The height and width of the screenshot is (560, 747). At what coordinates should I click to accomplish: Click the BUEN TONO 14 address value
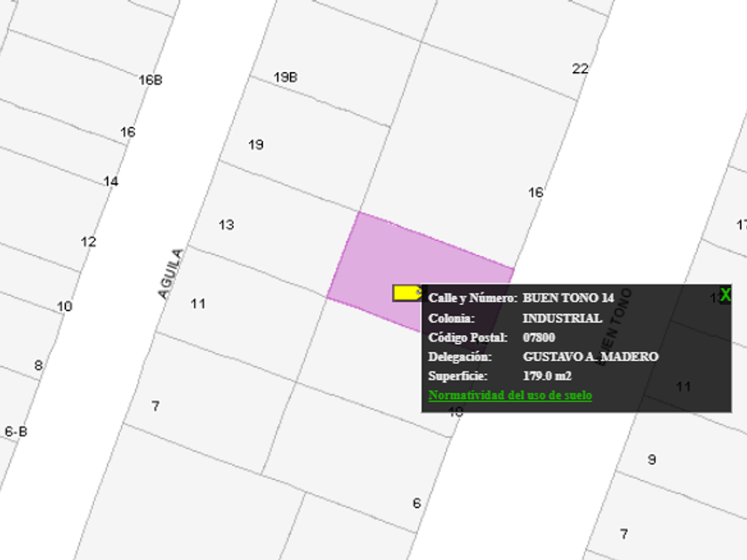[568, 298]
